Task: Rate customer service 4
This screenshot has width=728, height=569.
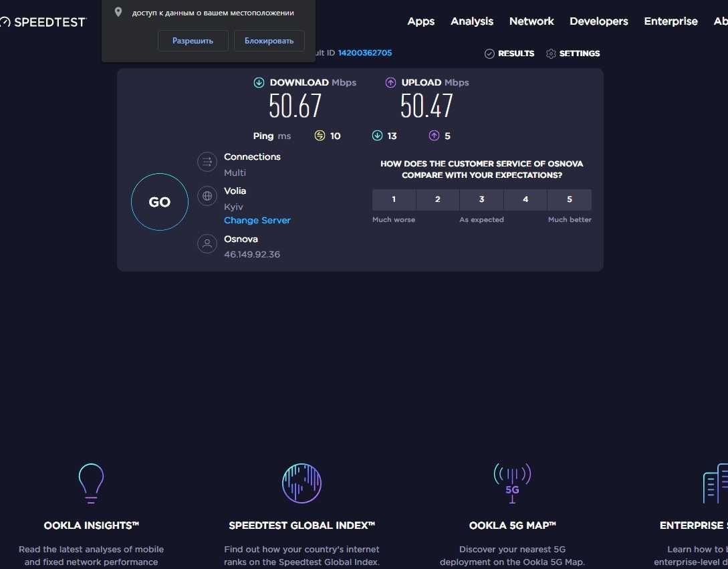Action: [525, 200]
